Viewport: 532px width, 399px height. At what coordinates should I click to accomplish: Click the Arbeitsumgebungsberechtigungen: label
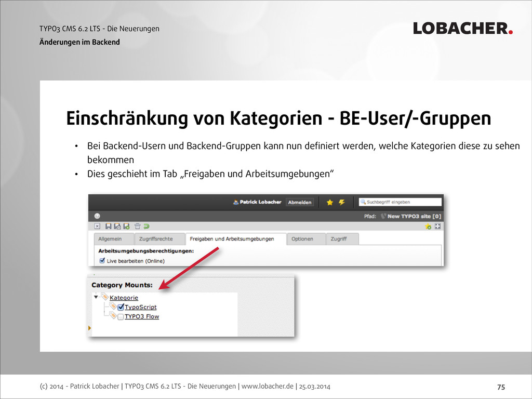click(x=146, y=251)
